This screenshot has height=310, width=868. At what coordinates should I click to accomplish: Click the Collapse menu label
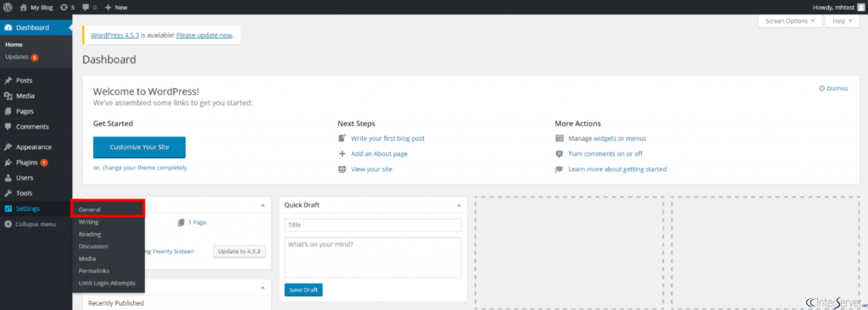pos(36,224)
